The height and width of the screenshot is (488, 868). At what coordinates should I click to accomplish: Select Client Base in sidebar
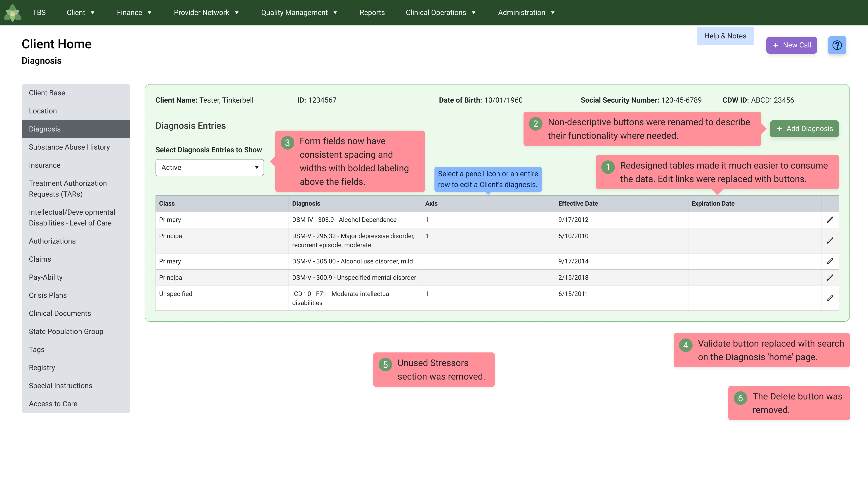pos(76,93)
